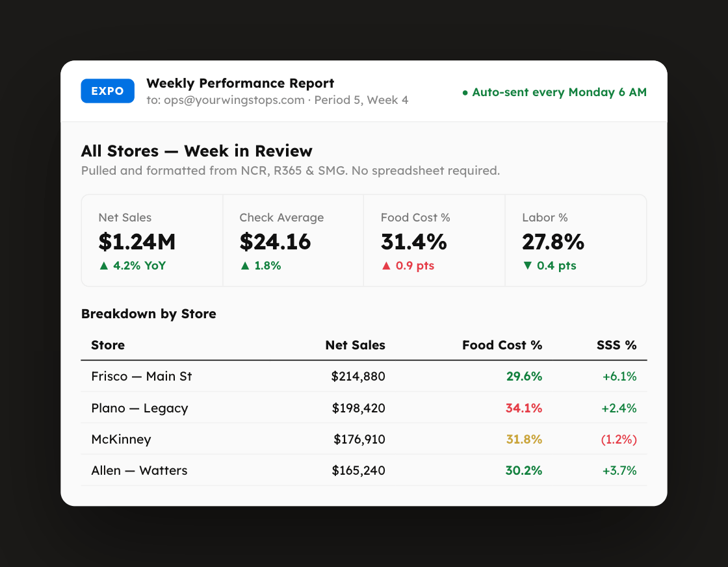Click the SSS % column header
The image size is (728, 567).
tap(617, 346)
